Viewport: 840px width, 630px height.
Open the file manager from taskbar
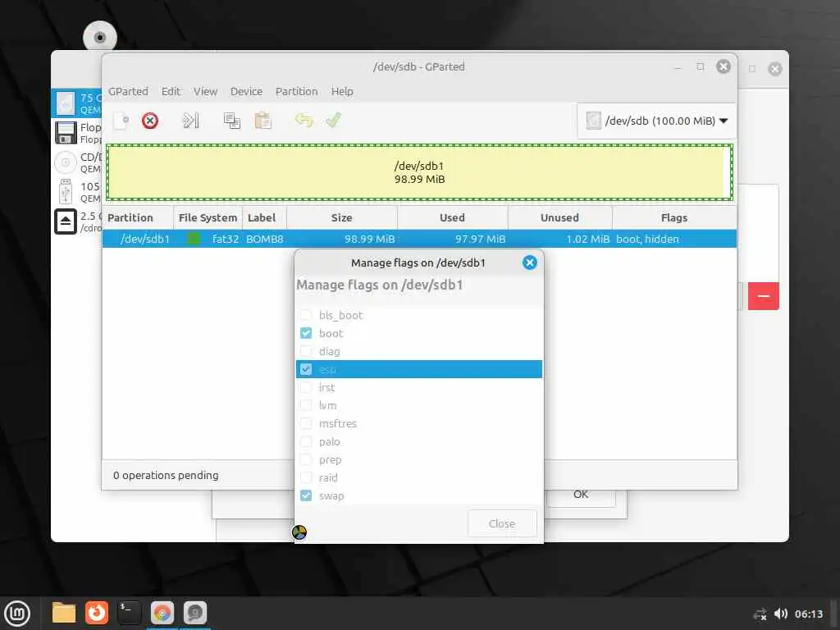[x=64, y=613]
